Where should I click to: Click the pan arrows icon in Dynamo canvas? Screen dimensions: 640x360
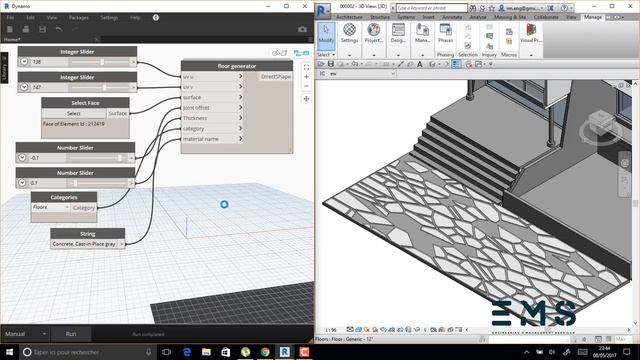point(306,99)
